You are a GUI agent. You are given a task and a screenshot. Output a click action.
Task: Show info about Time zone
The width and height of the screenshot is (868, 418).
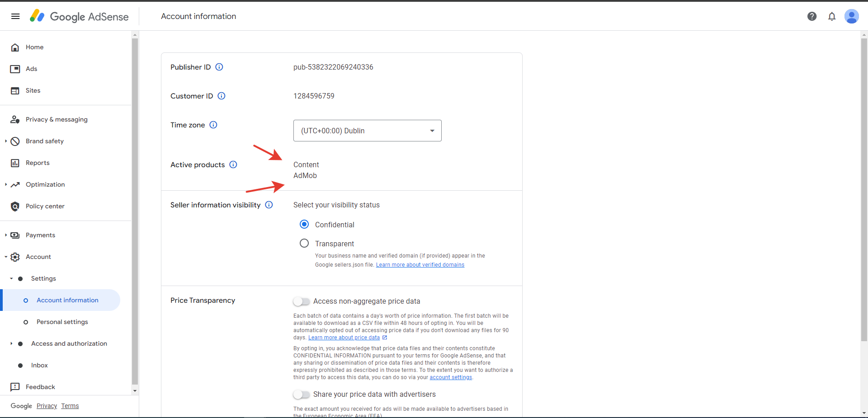click(213, 125)
